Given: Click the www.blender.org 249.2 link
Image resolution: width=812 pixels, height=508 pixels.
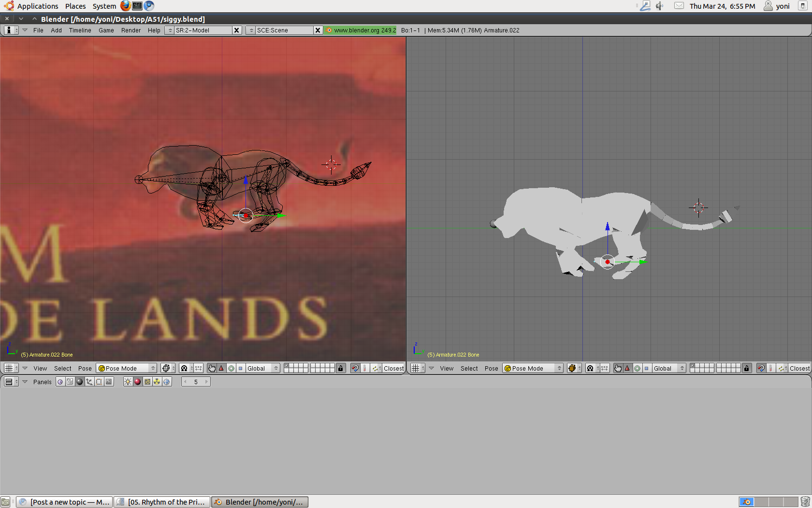Looking at the screenshot, I should coord(361,30).
